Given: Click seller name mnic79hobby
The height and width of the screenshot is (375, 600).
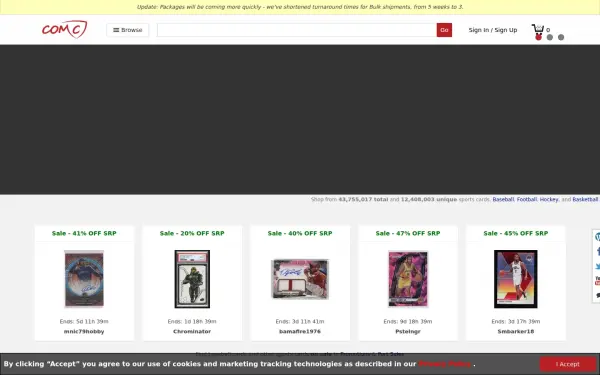Looking at the screenshot, I should (x=84, y=331).
